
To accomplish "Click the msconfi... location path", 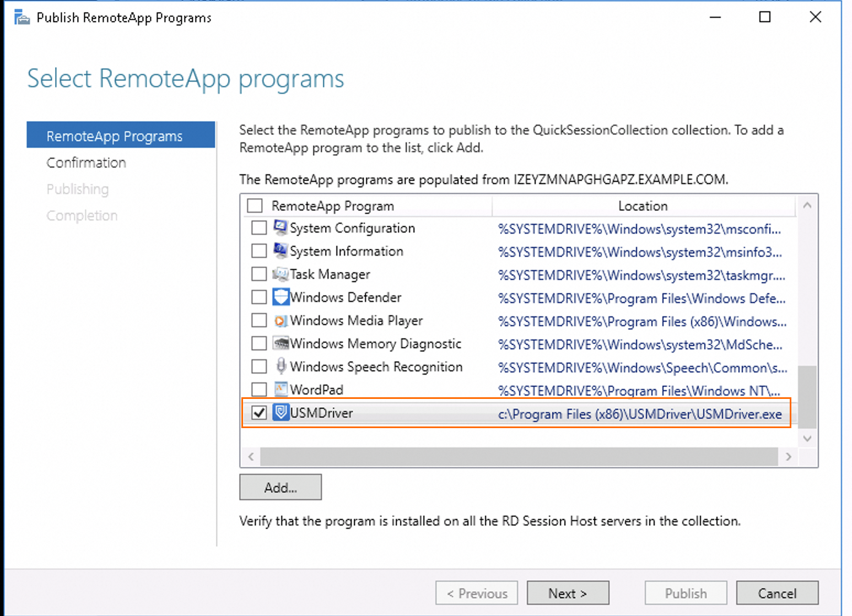I will click(639, 229).
